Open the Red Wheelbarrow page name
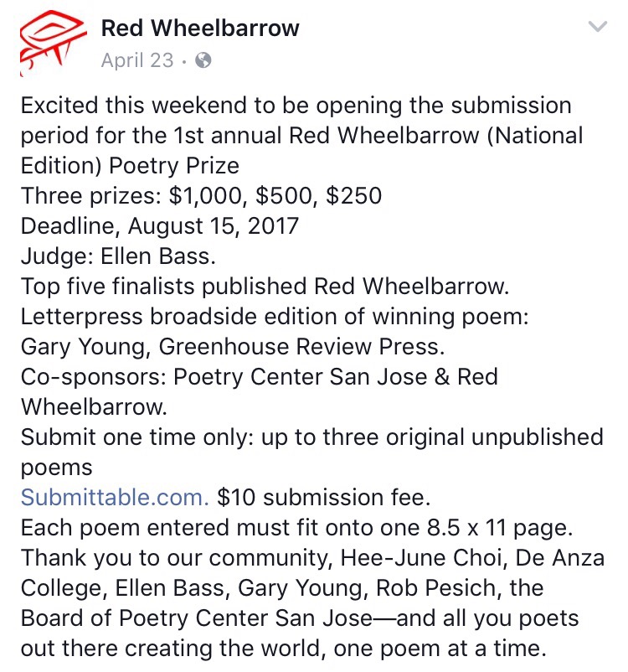Image resolution: width=628 pixels, height=672 pixels. pos(200,28)
